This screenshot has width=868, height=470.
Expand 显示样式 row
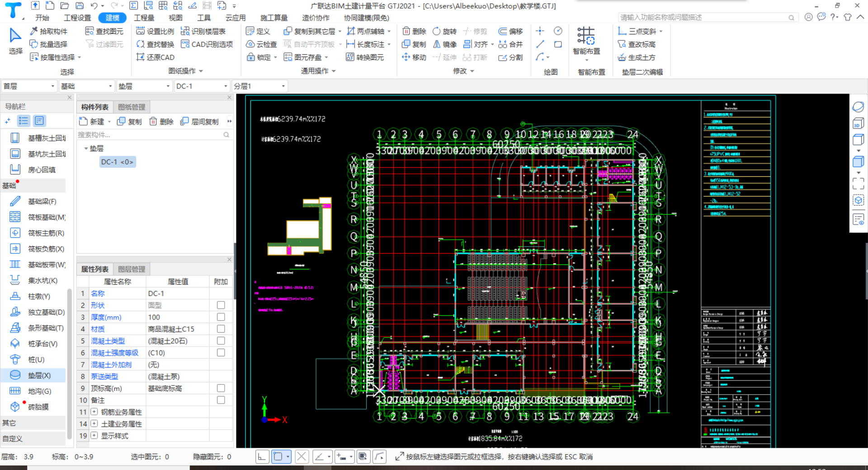pyautogui.click(x=94, y=435)
